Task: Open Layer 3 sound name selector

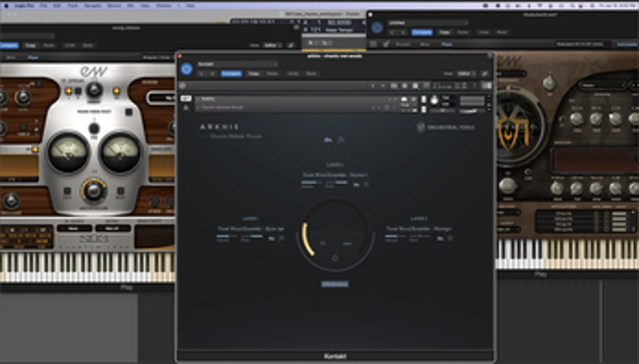Action: 419,229
